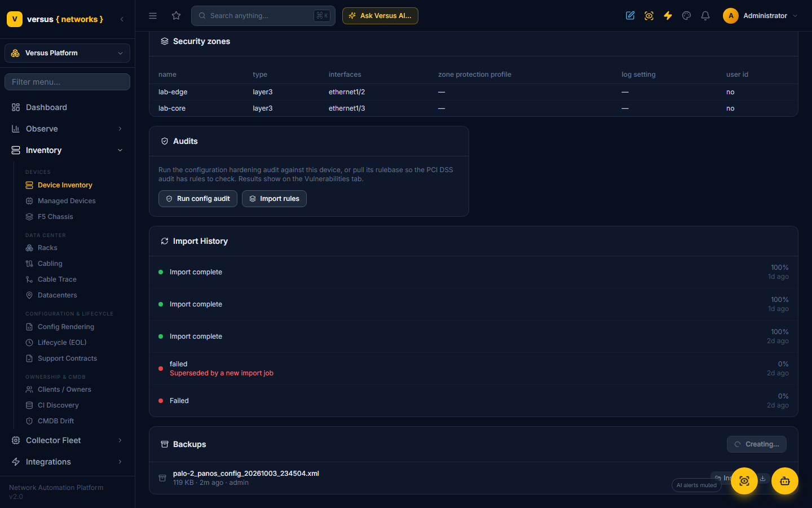The width and height of the screenshot is (812, 508).
Task: Collapse the Inventory menu section
Action: tap(67, 150)
